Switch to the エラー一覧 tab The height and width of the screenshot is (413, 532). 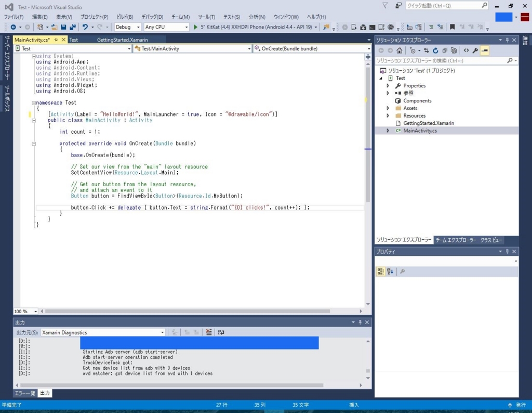point(25,393)
